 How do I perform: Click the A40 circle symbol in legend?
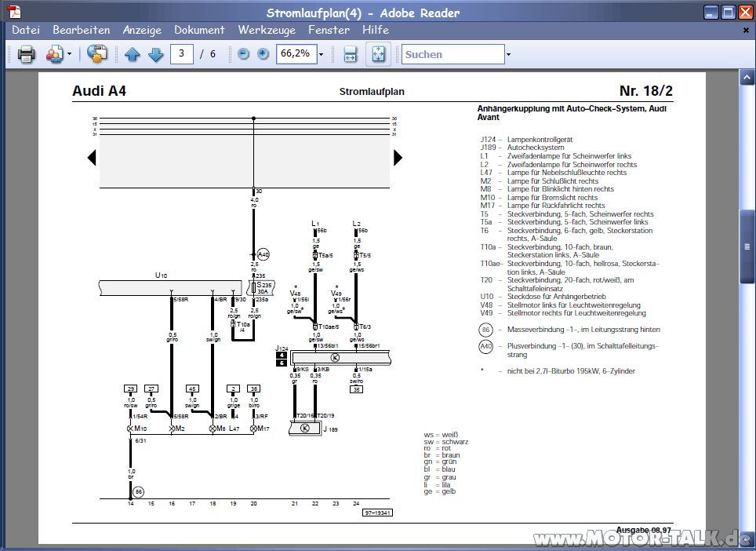coord(486,346)
